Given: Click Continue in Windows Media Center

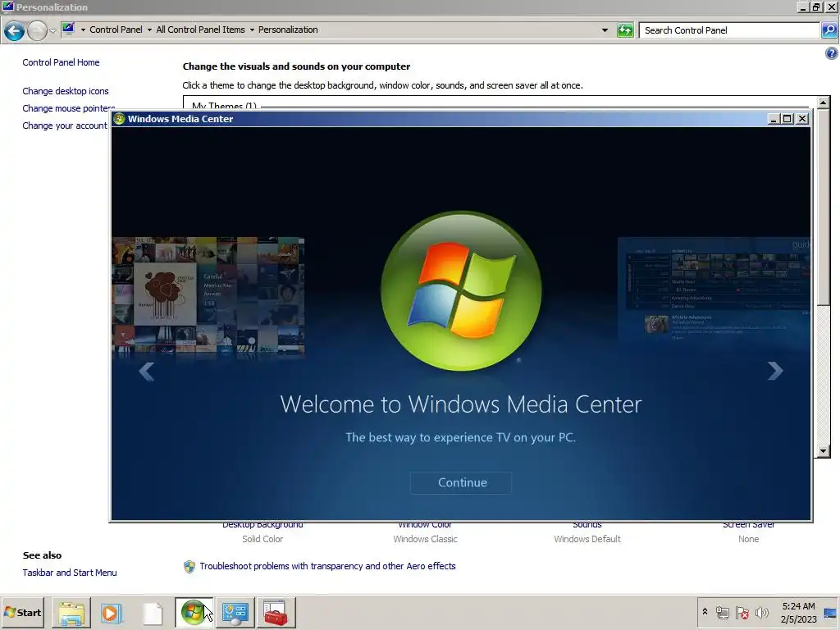Looking at the screenshot, I should coord(461,482).
